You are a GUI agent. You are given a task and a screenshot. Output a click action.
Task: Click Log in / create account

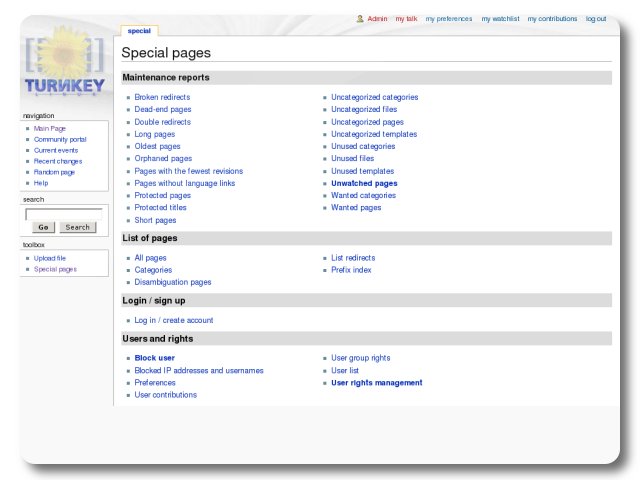174,320
